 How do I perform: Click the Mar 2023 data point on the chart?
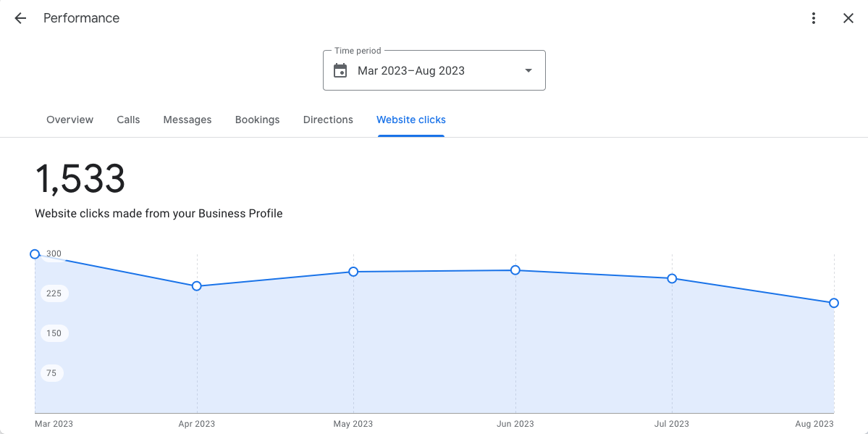click(x=35, y=254)
